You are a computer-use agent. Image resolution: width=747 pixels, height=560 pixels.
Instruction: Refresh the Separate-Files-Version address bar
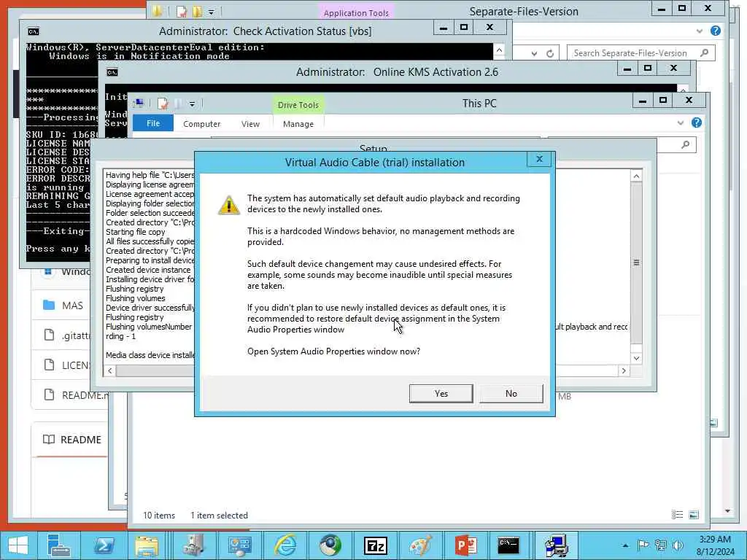(x=550, y=53)
